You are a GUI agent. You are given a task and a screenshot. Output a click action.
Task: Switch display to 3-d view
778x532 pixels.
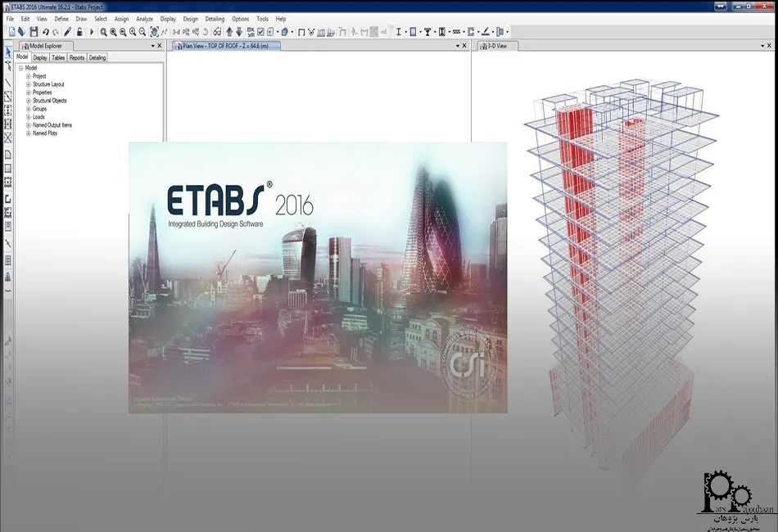(x=175, y=32)
